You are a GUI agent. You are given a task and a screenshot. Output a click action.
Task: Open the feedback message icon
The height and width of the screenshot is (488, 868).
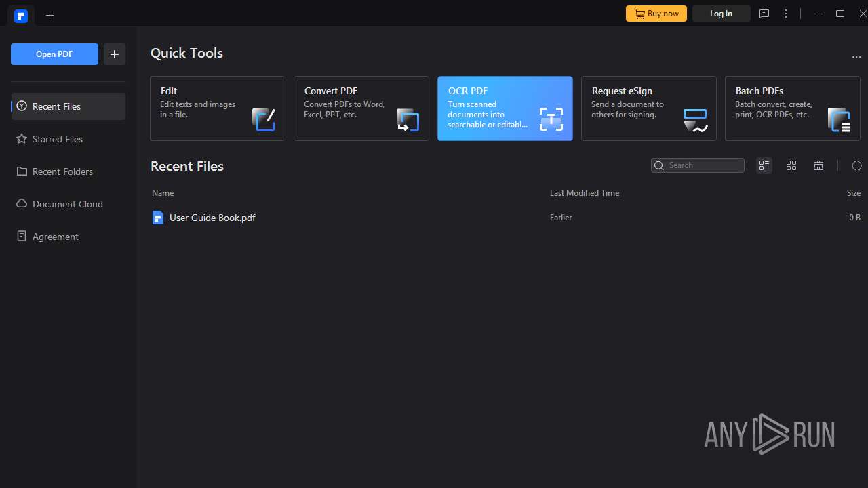click(764, 14)
